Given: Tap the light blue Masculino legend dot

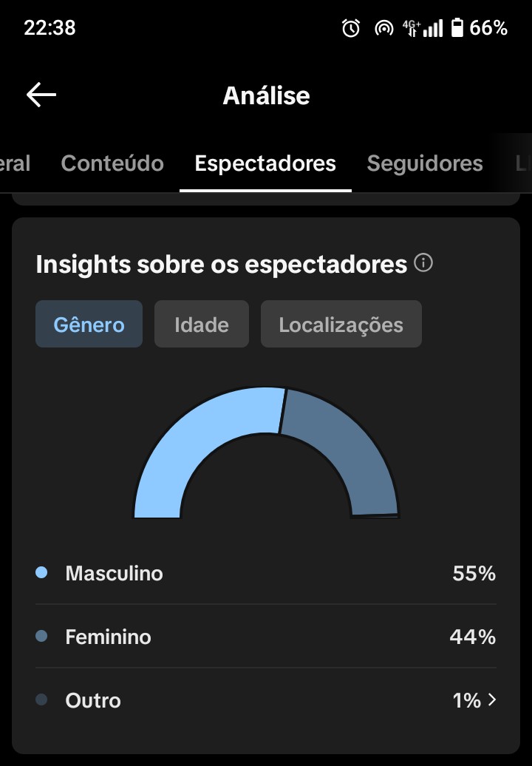Looking at the screenshot, I should (x=41, y=572).
